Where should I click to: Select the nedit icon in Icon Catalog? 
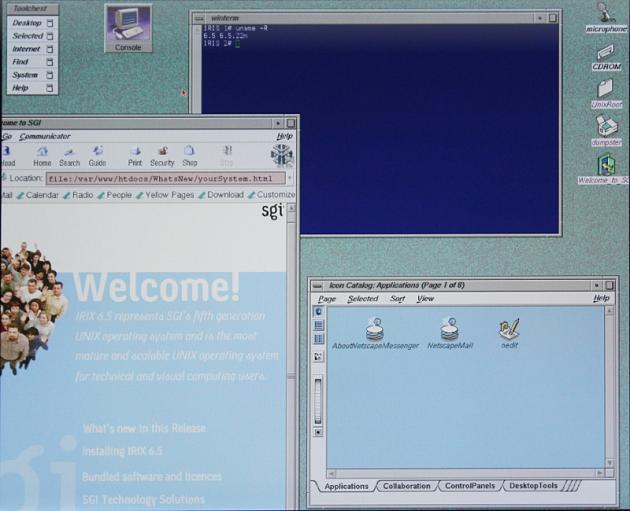(509, 333)
